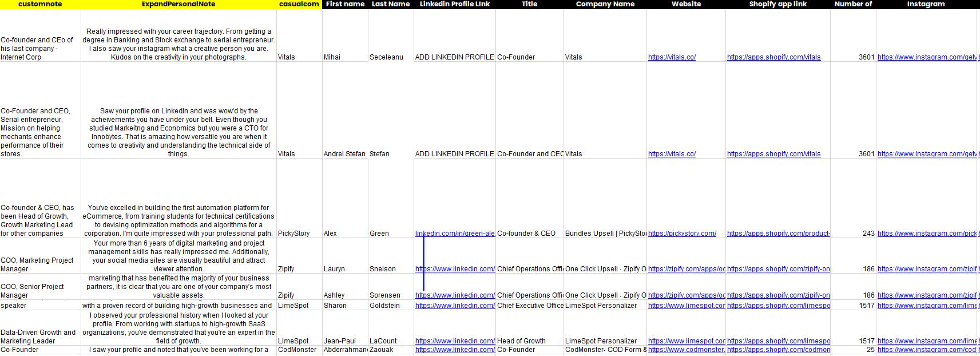Open the vitals.co website link in Mihai's row
The height and width of the screenshot is (356, 980).
(672, 57)
